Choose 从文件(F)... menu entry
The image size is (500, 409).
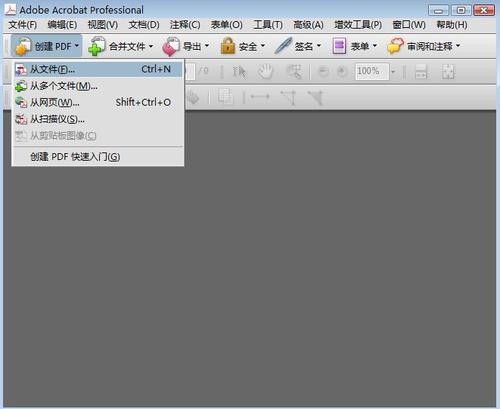coord(98,70)
